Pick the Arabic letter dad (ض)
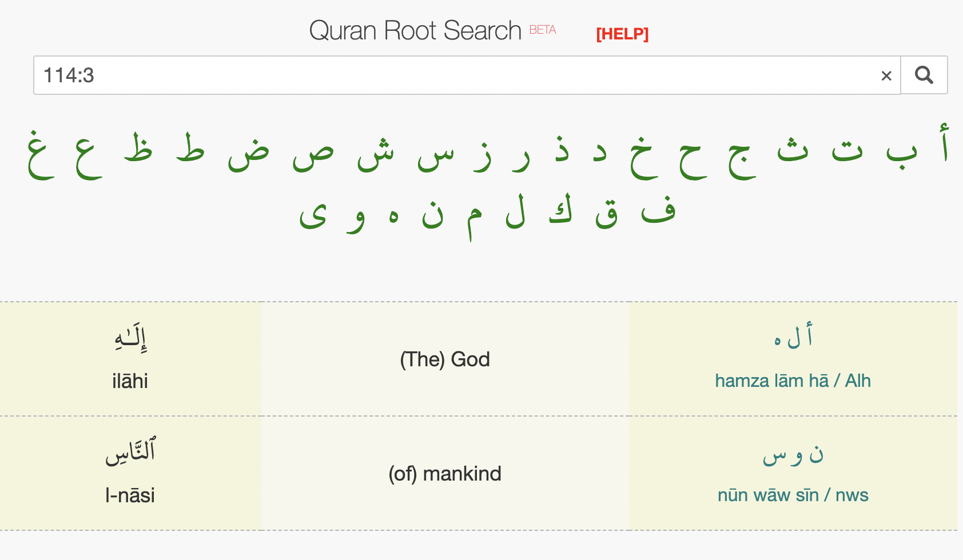The height and width of the screenshot is (560, 963). click(x=248, y=154)
